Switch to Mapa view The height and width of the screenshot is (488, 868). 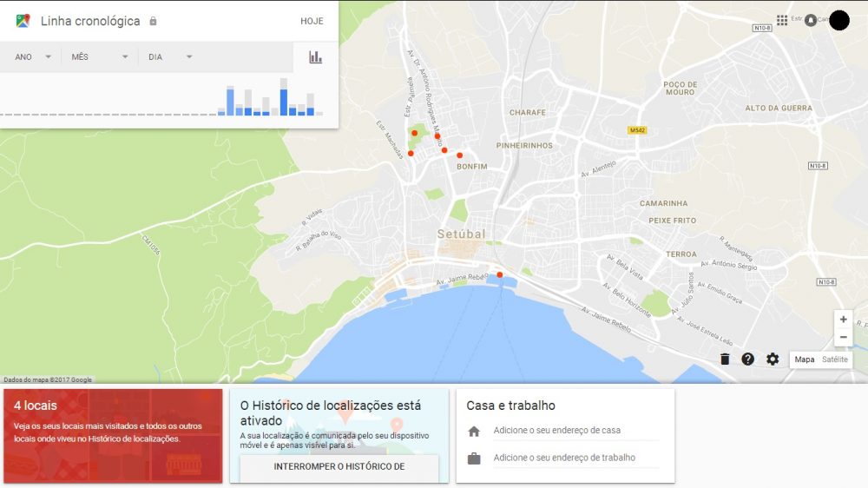pos(805,359)
